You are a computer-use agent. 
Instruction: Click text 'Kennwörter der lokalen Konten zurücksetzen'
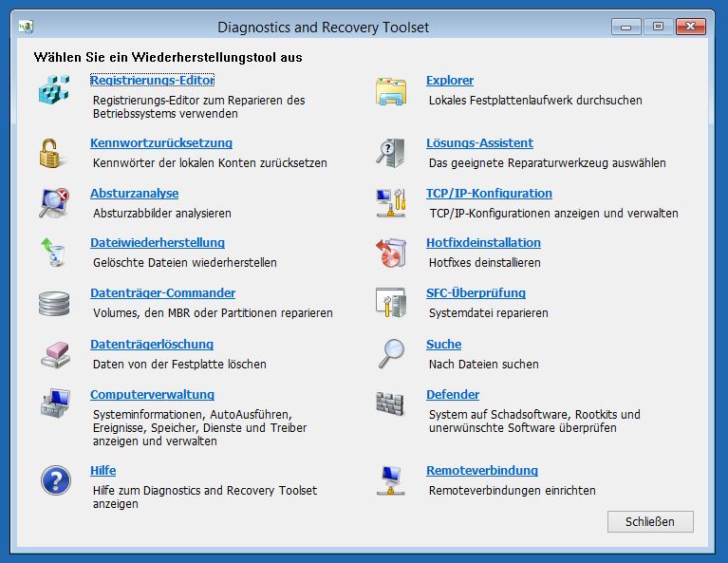210,163
